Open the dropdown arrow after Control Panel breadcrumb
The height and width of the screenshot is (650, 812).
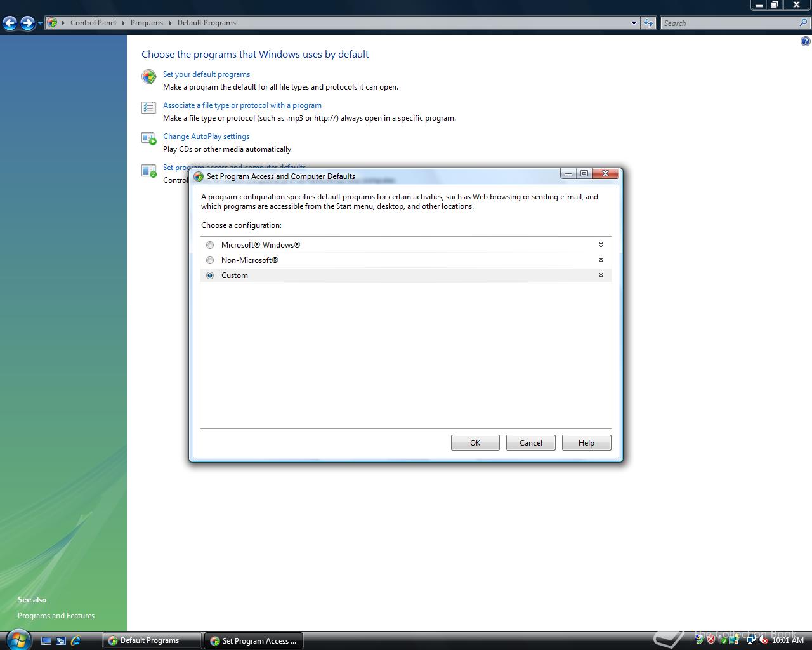123,23
